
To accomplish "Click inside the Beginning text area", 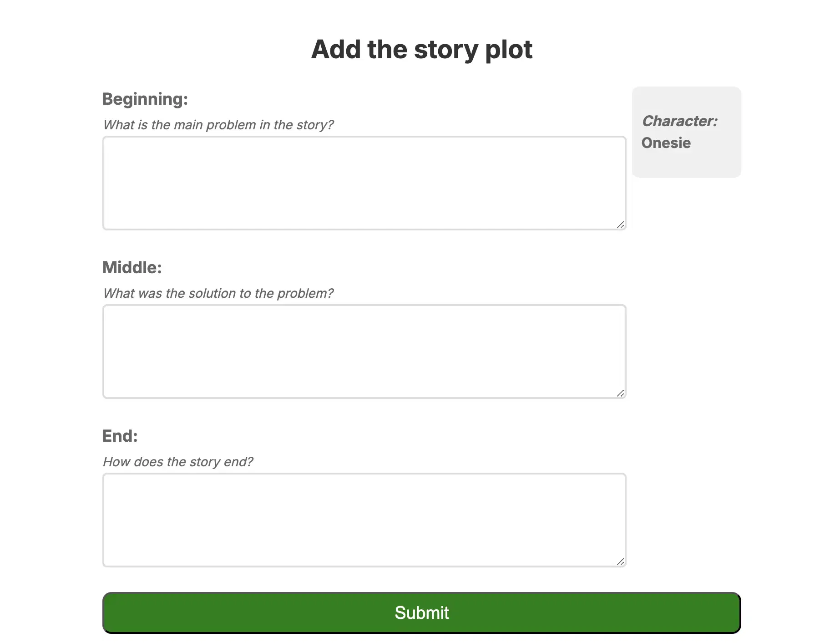I will click(364, 183).
